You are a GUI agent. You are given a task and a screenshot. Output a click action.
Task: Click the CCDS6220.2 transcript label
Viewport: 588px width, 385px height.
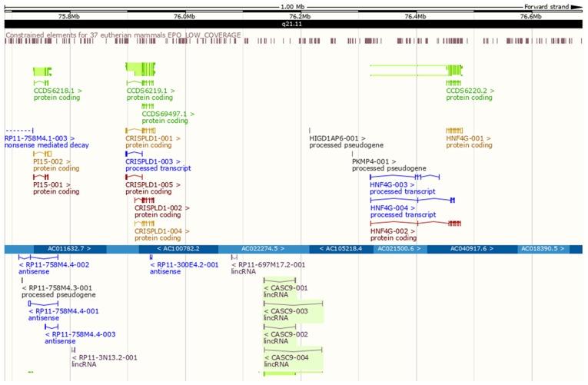pyautogui.click(x=470, y=91)
